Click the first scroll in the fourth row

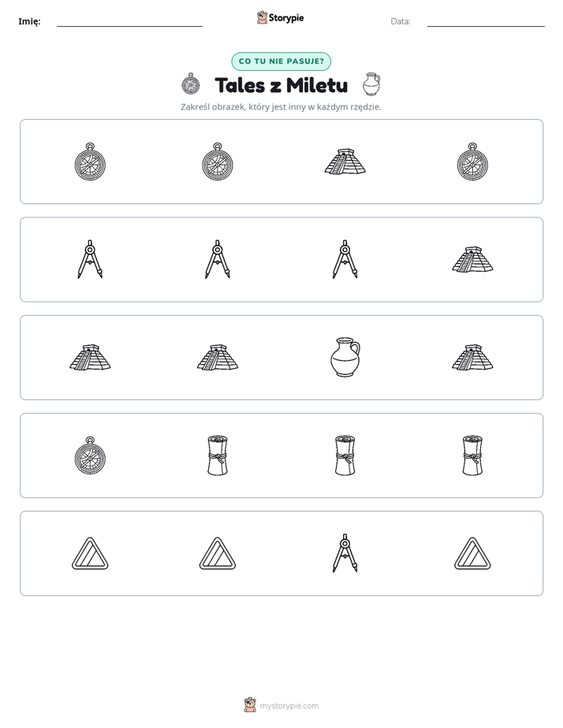point(218,455)
